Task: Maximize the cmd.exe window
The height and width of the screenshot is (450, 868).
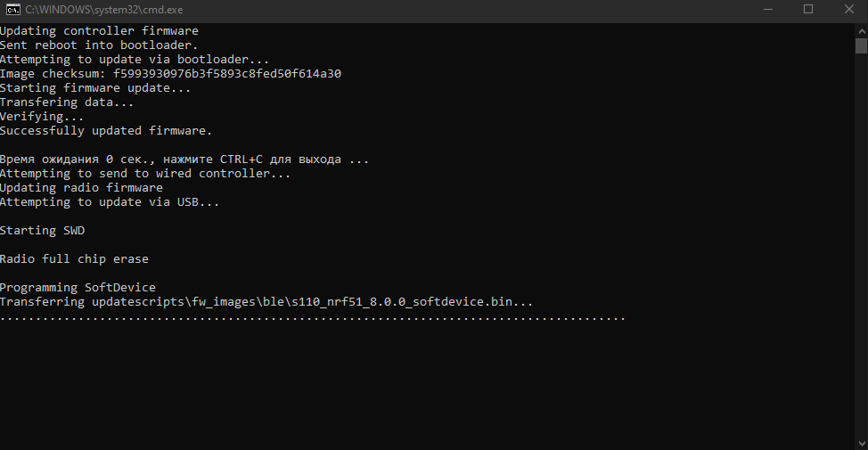Action: (x=808, y=10)
